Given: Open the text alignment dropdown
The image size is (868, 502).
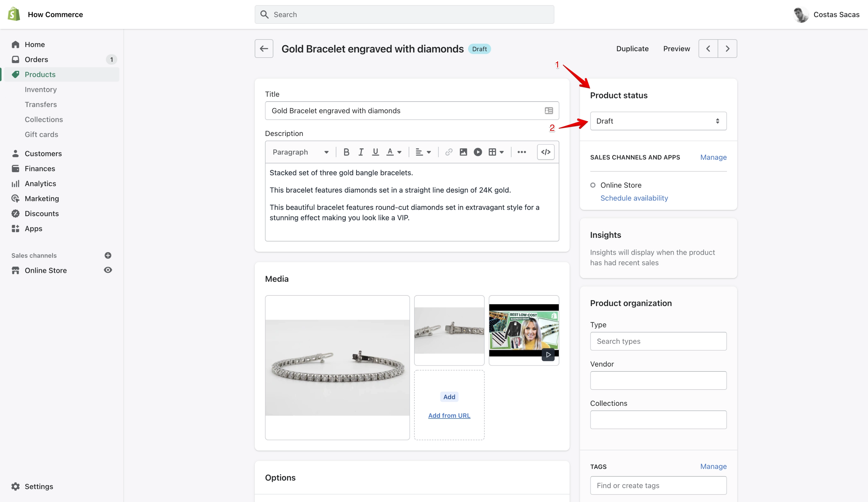Looking at the screenshot, I should point(423,152).
